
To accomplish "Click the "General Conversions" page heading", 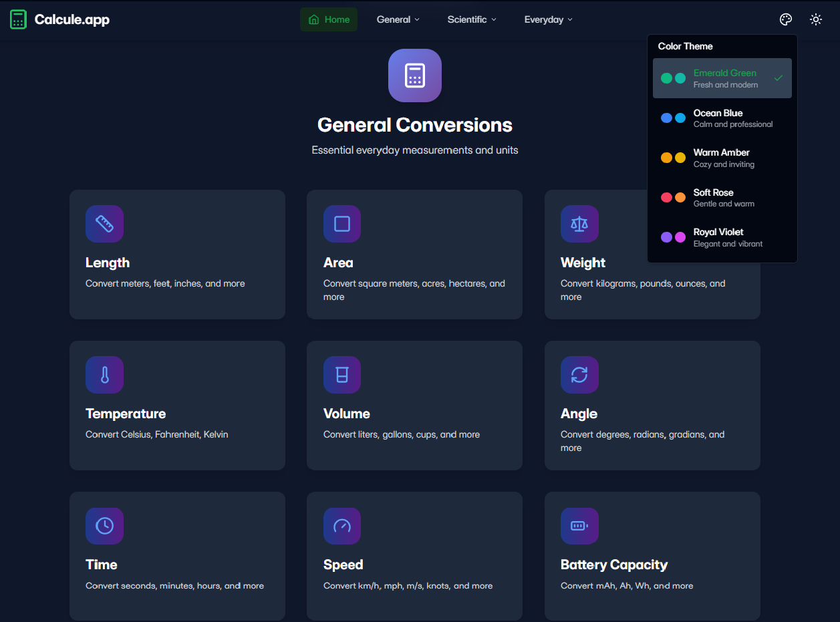I will point(415,125).
